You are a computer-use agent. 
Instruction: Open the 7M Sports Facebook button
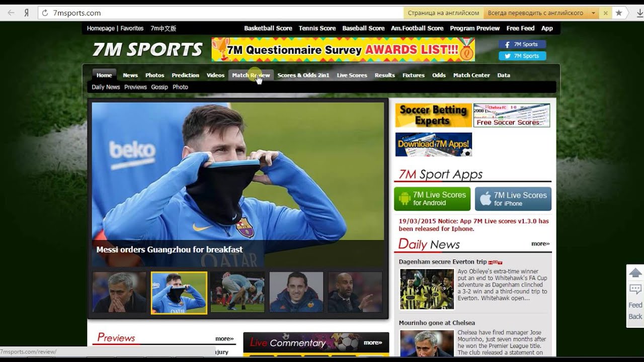[522, 44]
